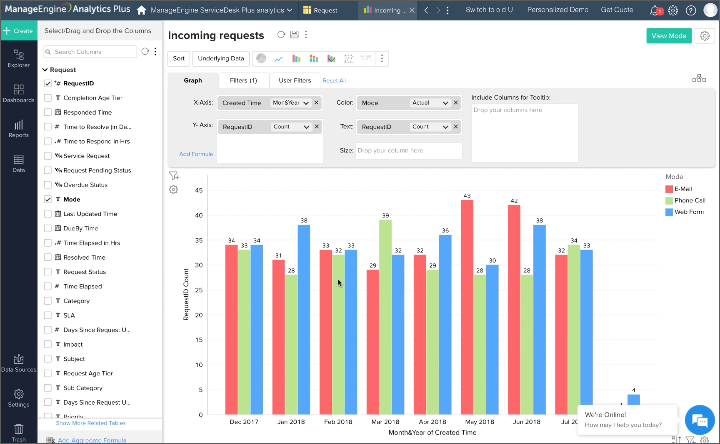Viewport: 720px width, 444px height.
Task: Go to Dashboards in the sidebar
Action: (18, 92)
